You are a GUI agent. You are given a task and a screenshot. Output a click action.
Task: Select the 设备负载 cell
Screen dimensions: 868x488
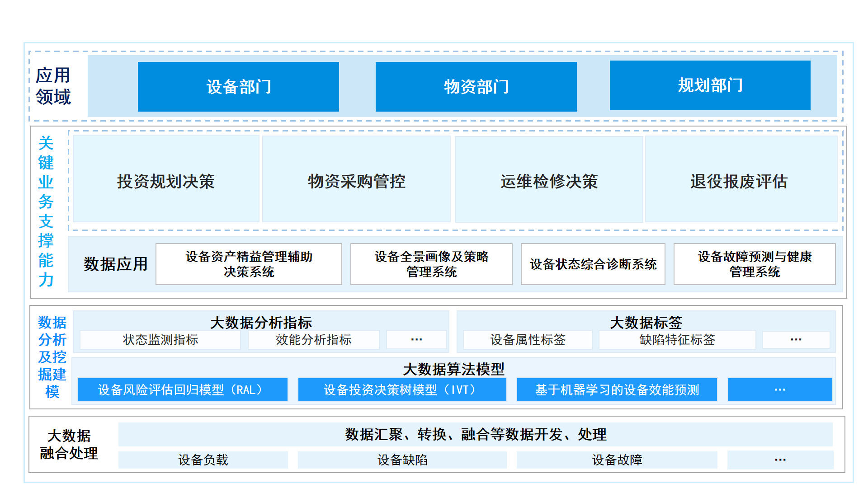point(203,460)
